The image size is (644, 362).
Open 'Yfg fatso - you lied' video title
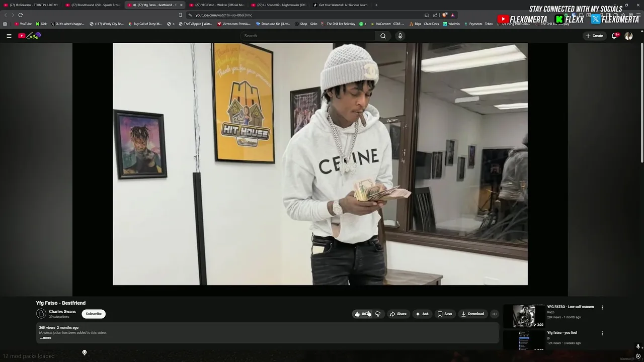(x=562, y=333)
